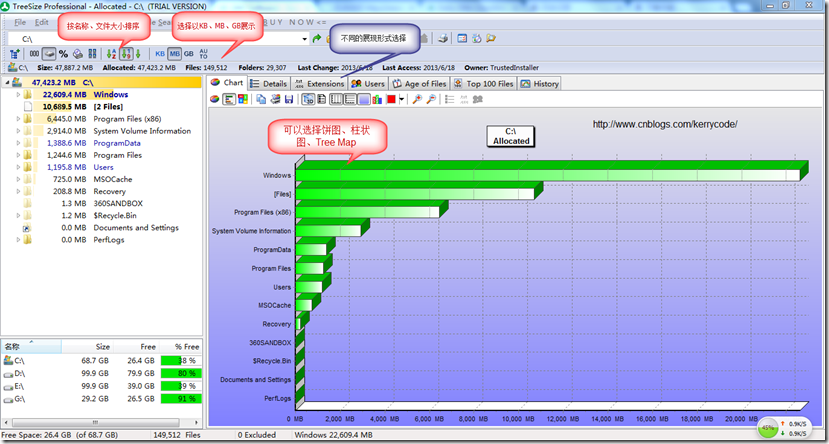Viewport: 829px width, 444px height.
Task: Toggle gradient chart background
Action: [x=364, y=99]
